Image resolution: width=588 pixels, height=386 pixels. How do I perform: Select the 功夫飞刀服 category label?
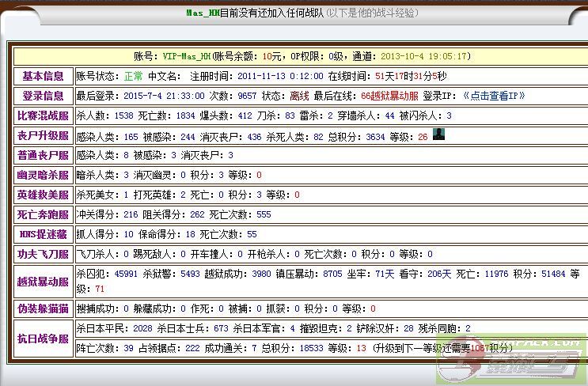(43, 254)
